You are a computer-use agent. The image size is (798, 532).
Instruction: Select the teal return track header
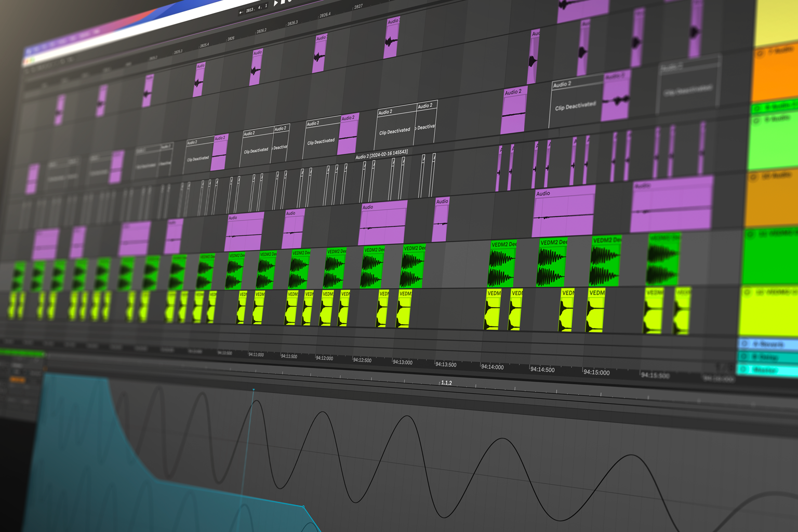[x=767, y=357]
